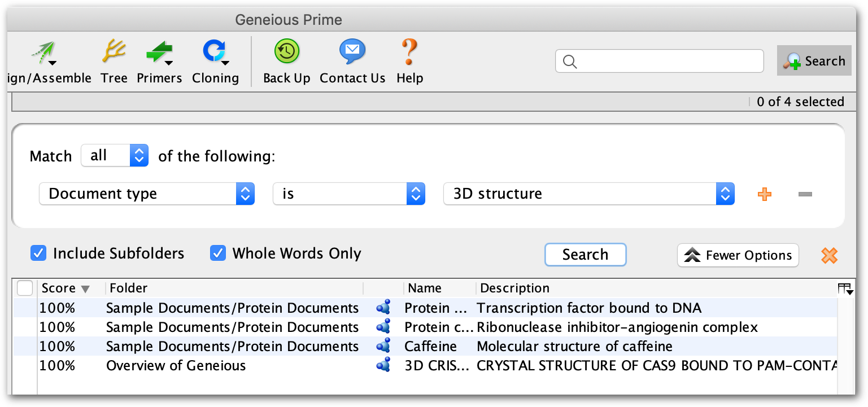Open Help with the question mark icon

click(409, 62)
